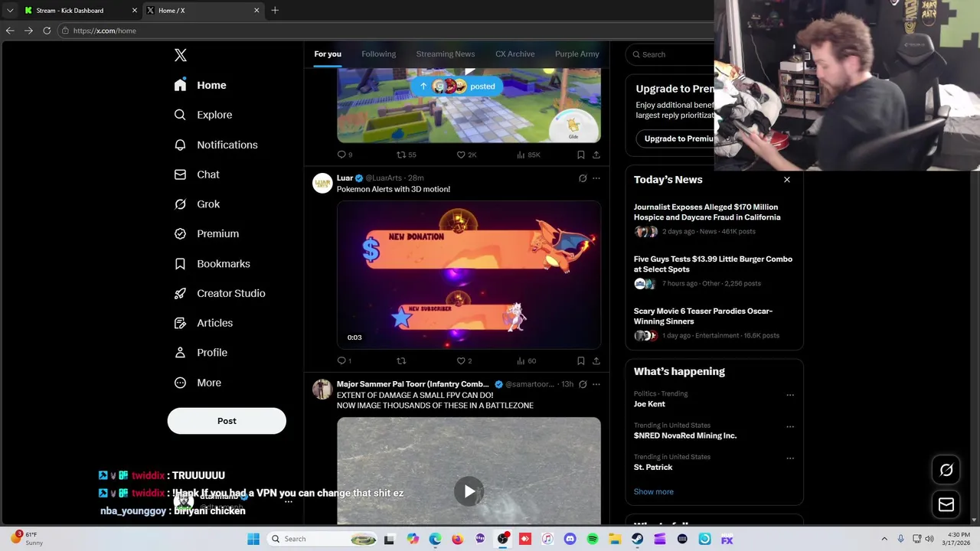Open Discord from the taskbar

tap(570, 539)
